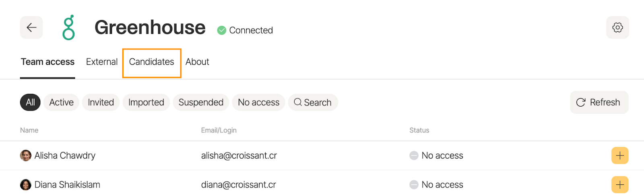Click the Greenhouse logo icon
The image size is (644, 196).
69,27
